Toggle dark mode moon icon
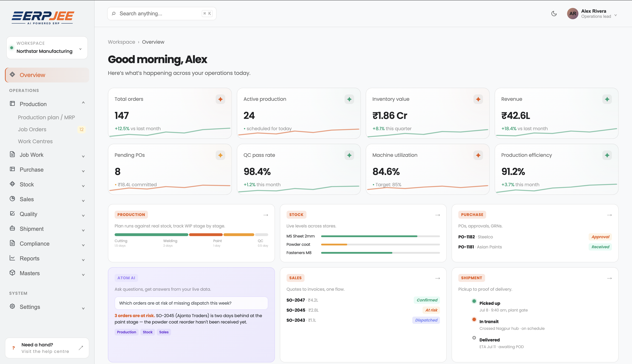The width and height of the screenshot is (632, 364). click(554, 14)
